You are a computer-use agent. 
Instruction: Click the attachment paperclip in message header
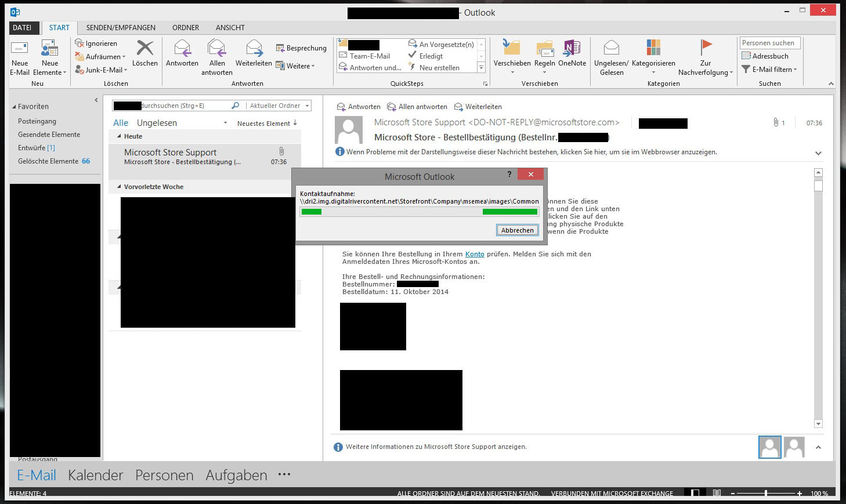776,122
